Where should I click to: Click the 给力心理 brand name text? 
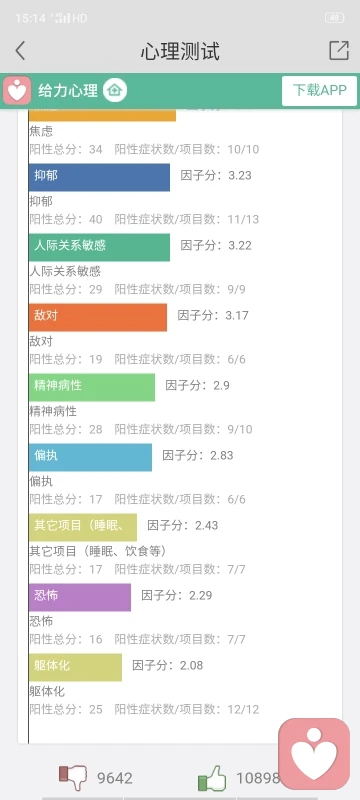pos(68,91)
